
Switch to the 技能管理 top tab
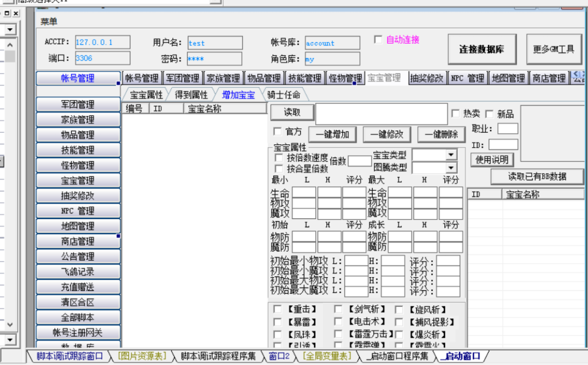click(305, 78)
